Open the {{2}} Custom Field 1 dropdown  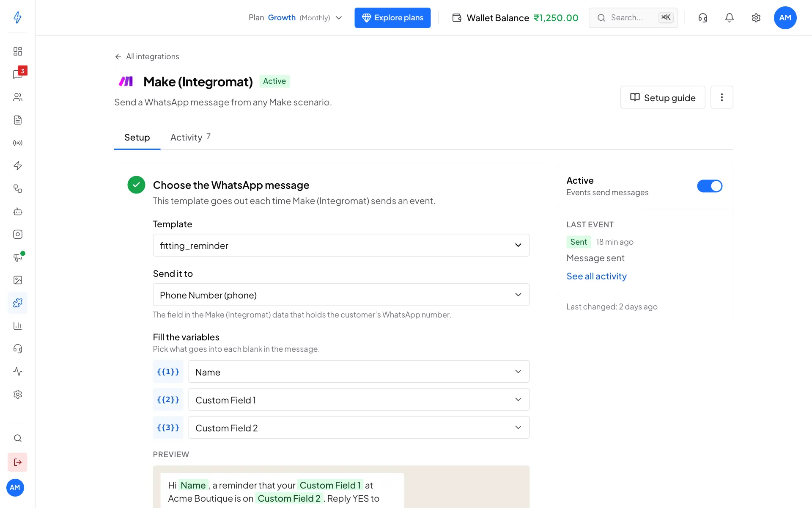pyautogui.click(x=359, y=400)
